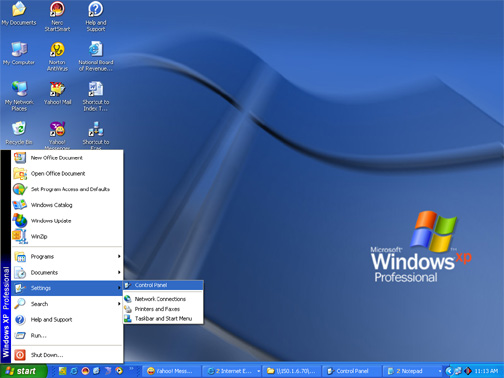The width and height of the screenshot is (504, 378).
Task: Switch to Yahoo! Messenger taskbar button
Action: pyautogui.click(x=172, y=371)
